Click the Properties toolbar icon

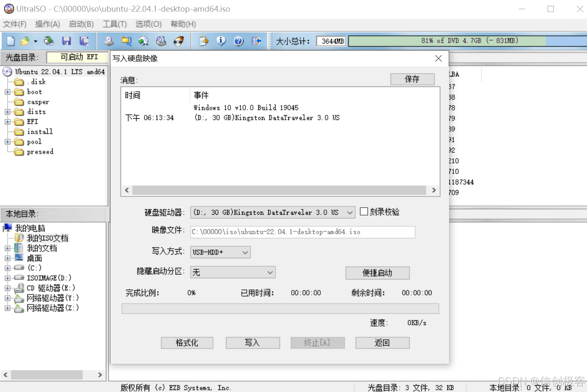(x=204, y=41)
